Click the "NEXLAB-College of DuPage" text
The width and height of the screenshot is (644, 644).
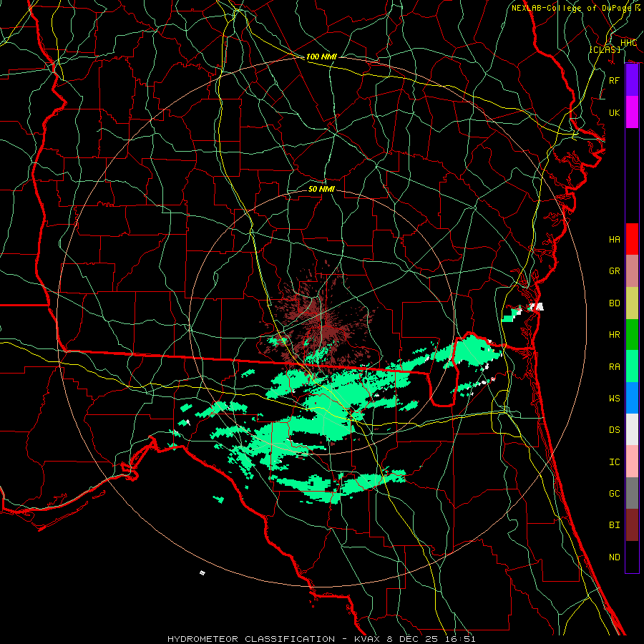click(x=572, y=8)
